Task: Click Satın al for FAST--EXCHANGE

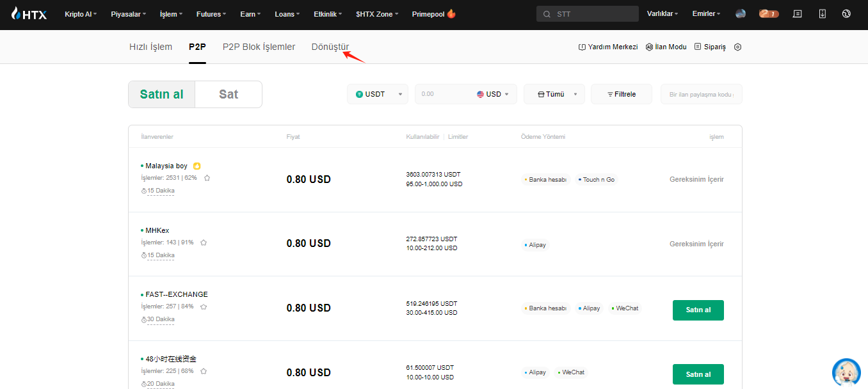Action: point(698,310)
